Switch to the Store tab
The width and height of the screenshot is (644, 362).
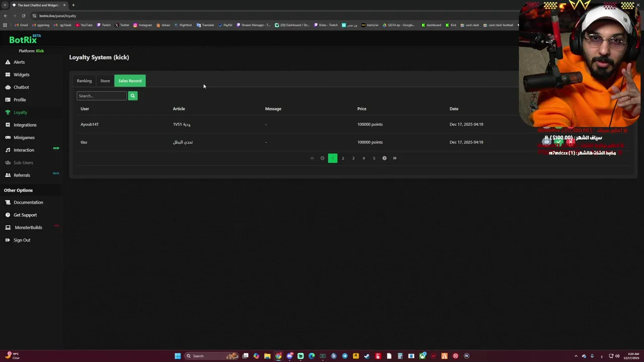coord(105,81)
